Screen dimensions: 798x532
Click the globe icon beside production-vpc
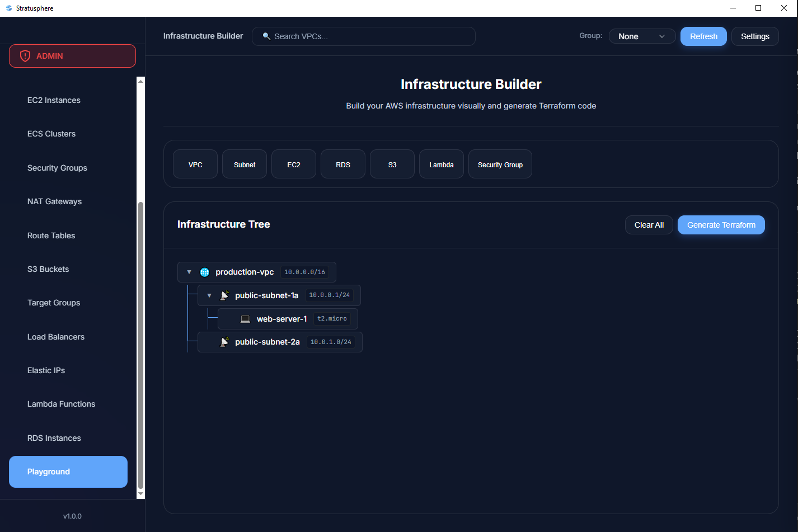[204, 272]
